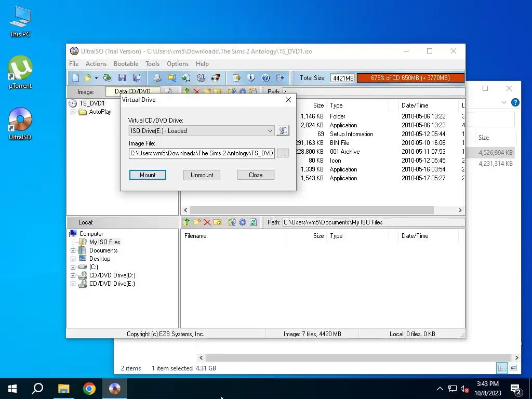Click the Burn CD/DVD Image flame icon
Screen dimensions: 532x399
216,78
